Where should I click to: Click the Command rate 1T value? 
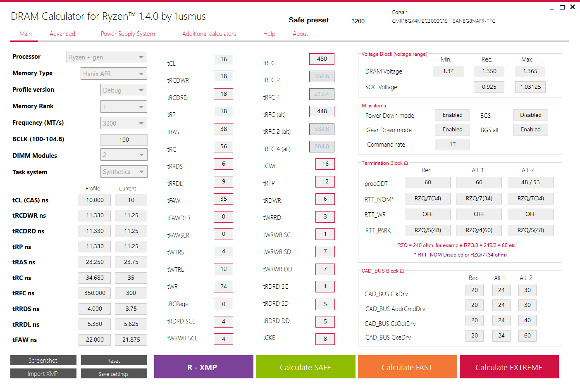tap(452, 144)
